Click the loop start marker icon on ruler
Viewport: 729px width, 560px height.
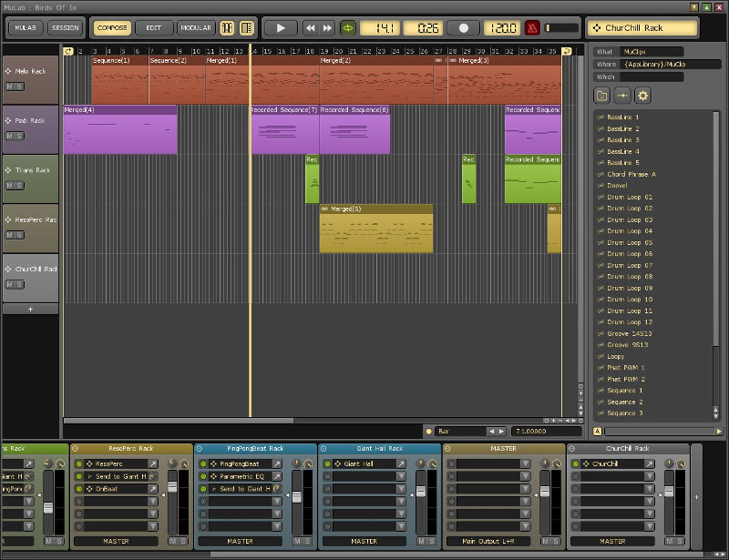pyautogui.click(x=68, y=51)
